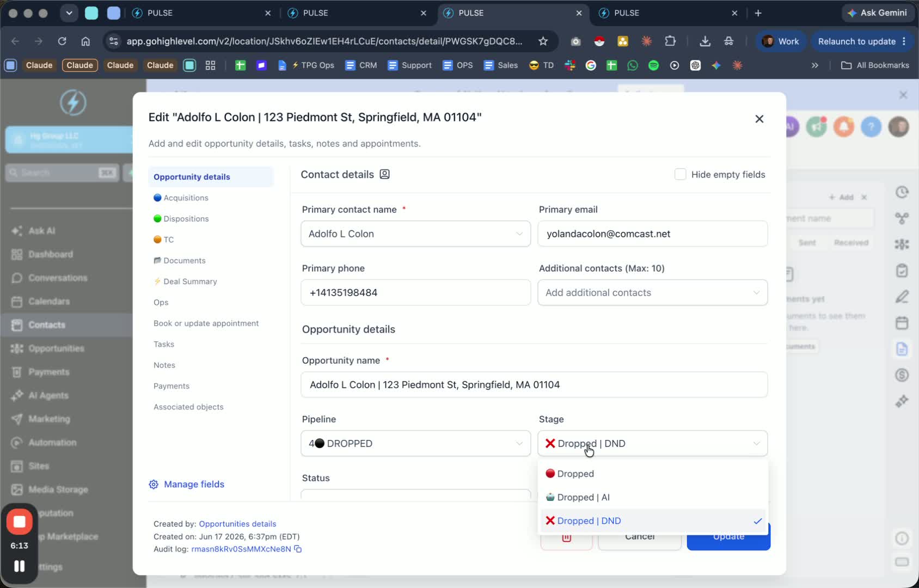Choose the Dropped | AI stage option
919x588 pixels.
pos(653,497)
